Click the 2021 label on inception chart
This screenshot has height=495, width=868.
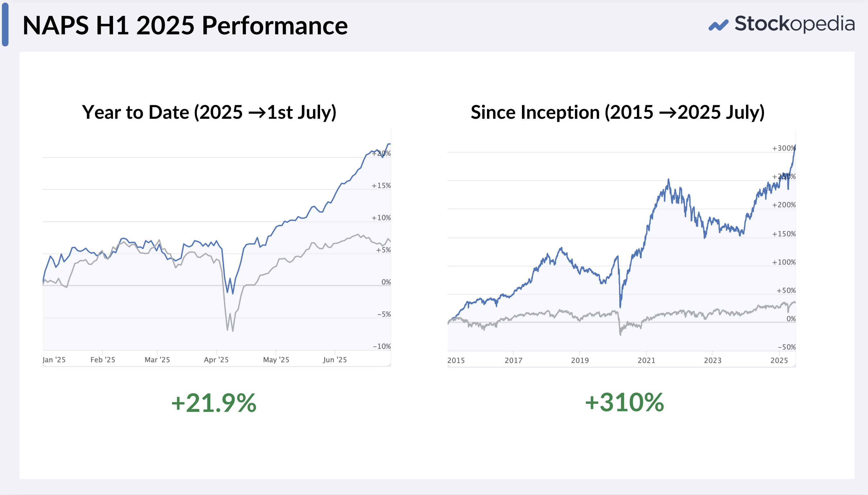click(646, 360)
